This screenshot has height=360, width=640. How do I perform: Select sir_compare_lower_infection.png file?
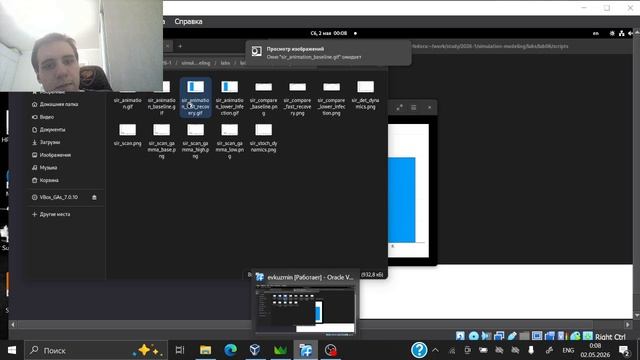pos(331,97)
